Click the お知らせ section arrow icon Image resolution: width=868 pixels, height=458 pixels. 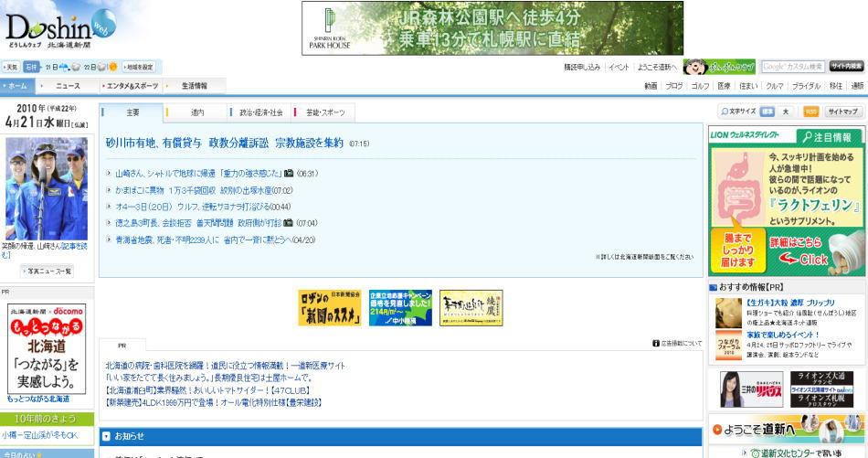pyautogui.click(x=106, y=436)
